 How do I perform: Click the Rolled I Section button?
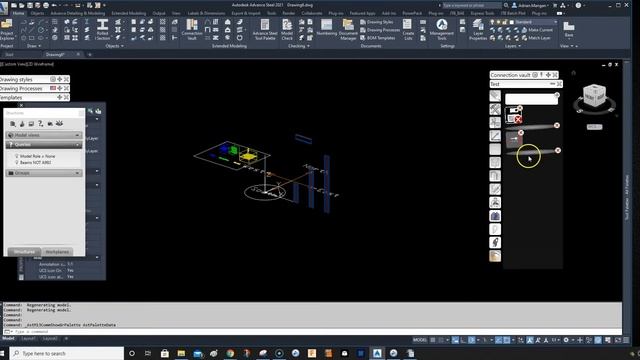click(x=102, y=29)
